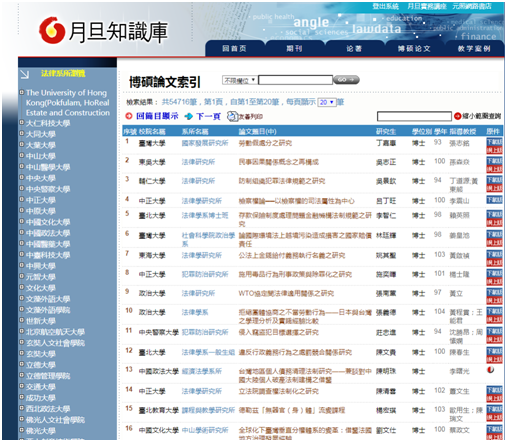Click blue download icon for row 4 檢察權論
Viewport: 507px width, 442px height.
point(494,200)
